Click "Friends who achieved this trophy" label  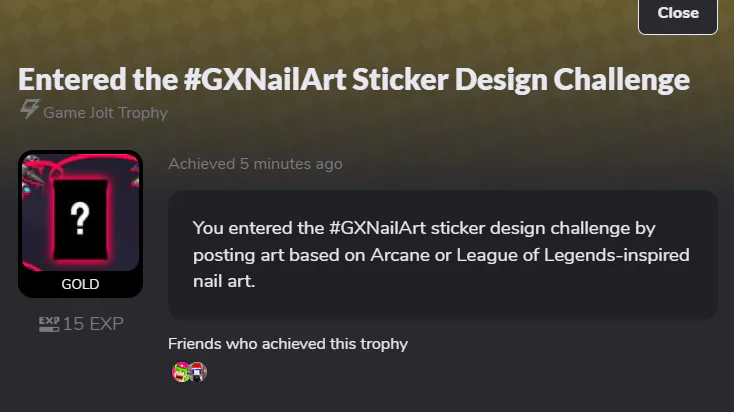point(288,344)
